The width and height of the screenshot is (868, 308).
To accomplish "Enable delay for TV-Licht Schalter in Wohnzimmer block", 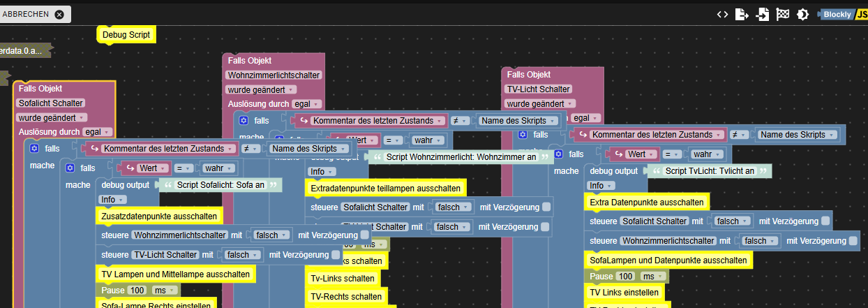I will [545, 227].
